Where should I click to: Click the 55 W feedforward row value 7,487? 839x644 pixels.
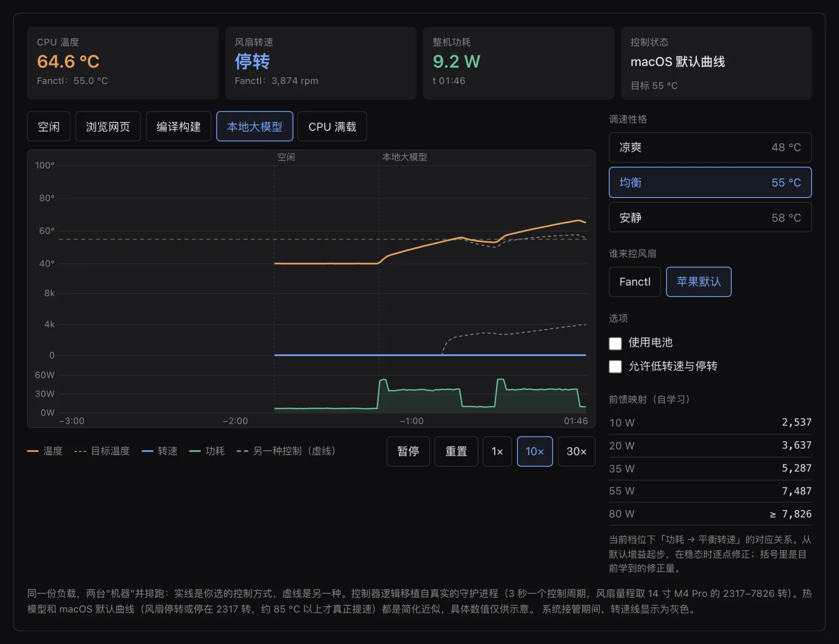[797, 491]
